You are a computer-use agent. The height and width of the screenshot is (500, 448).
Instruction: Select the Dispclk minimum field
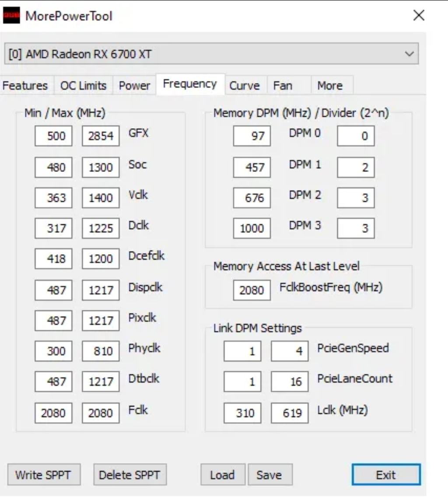pos(53,290)
